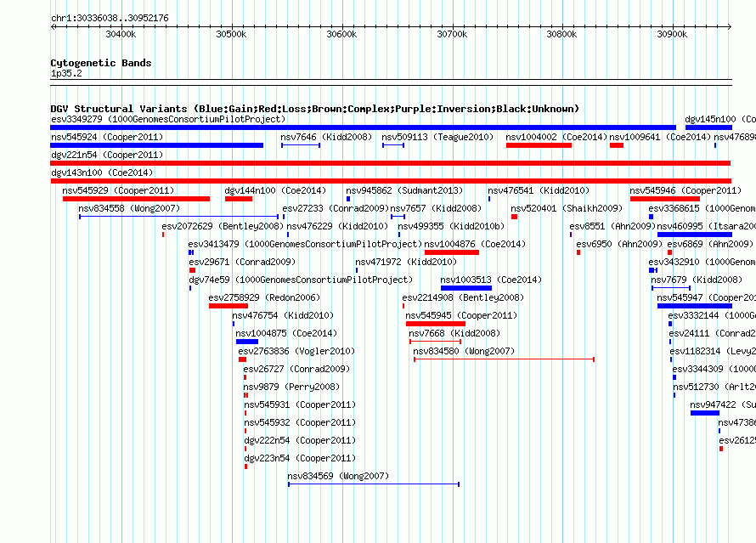Open nsv509113 (Teague2010) variant
Screen dimensions: 756x543
437,137
